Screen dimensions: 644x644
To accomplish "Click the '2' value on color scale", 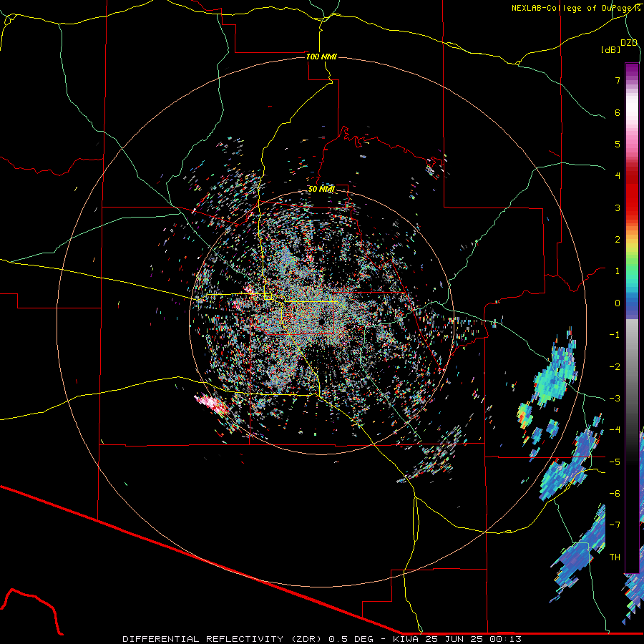I will tap(618, 240).
